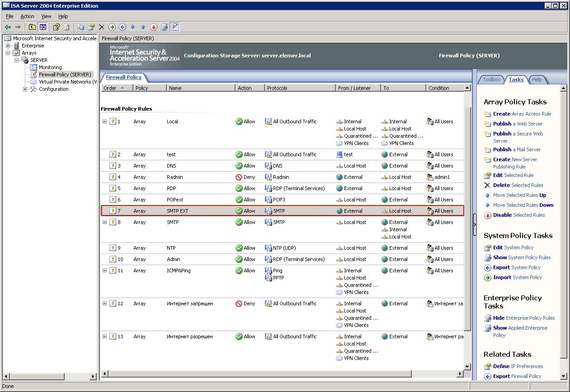Switch to the Toolbox tab
The width and height of the screenshot is (570, 392).
point(491,79)
